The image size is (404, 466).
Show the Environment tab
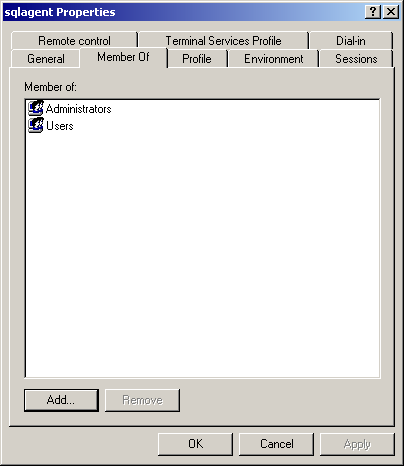point(274,59)
